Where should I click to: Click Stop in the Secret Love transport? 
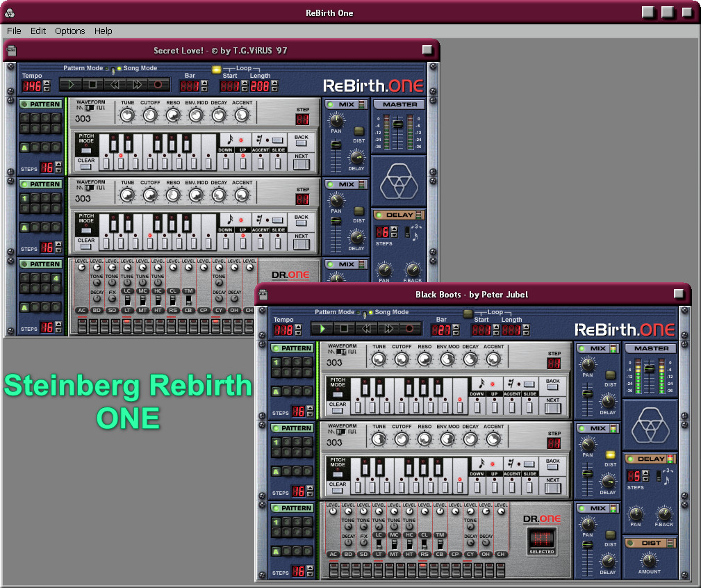point(92,85)
